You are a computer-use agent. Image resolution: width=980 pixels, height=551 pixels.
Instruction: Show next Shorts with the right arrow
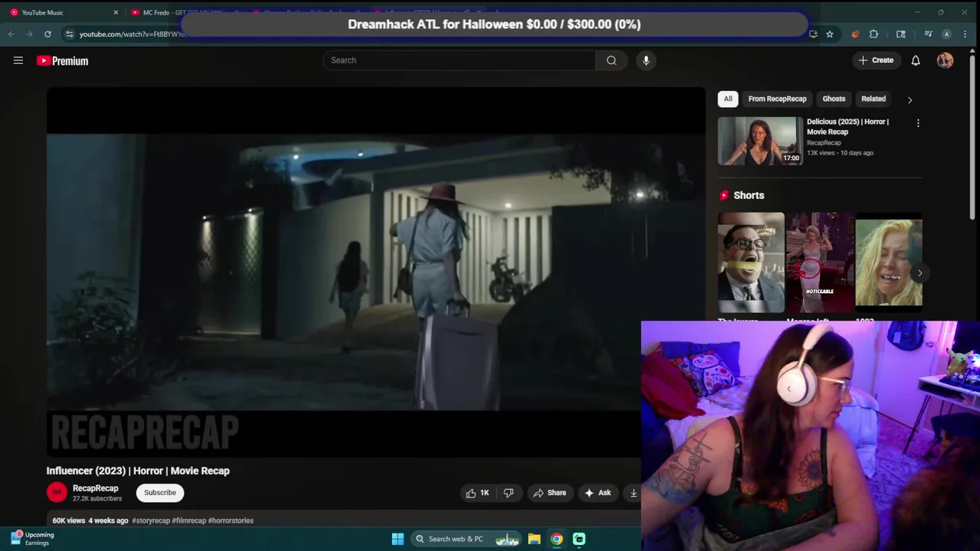[920, 272]
